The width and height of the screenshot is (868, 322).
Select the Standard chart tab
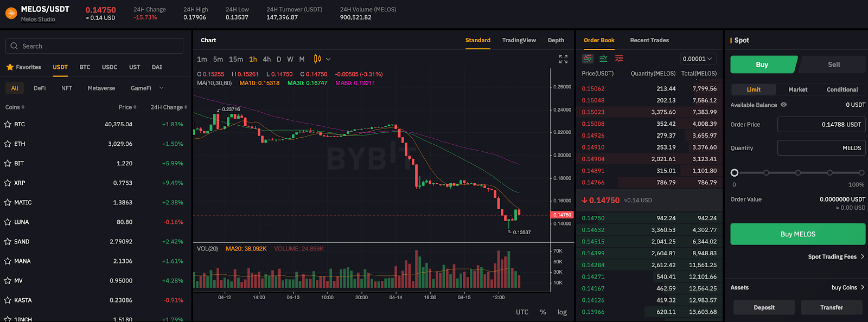click(478, 40)
